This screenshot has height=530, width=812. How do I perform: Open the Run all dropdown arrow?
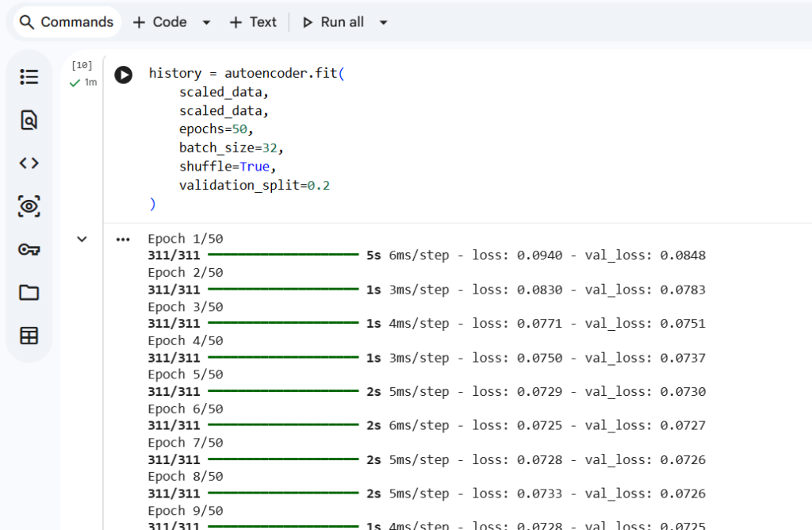click(x=383, y=23)
